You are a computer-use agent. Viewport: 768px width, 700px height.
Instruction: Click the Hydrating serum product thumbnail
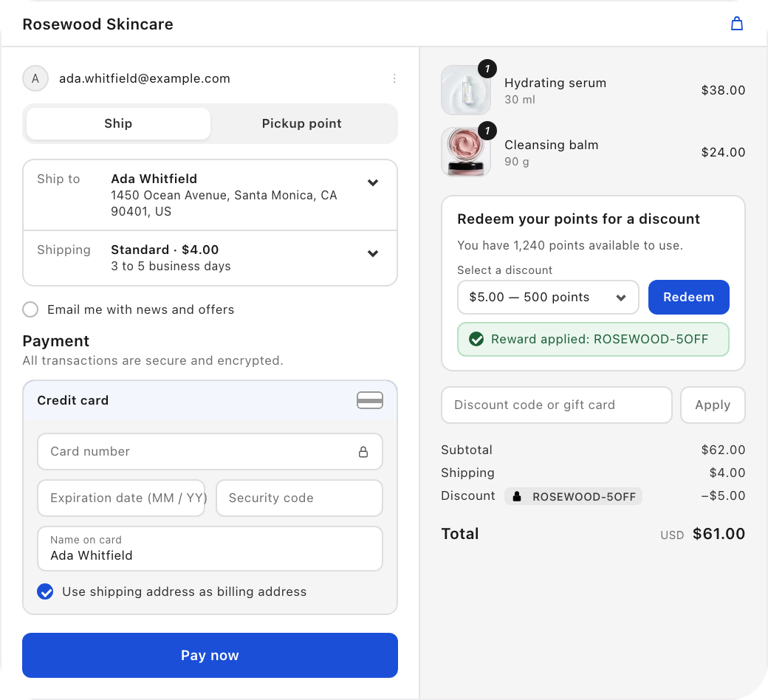pyautogui.click(x=466, y=90)
